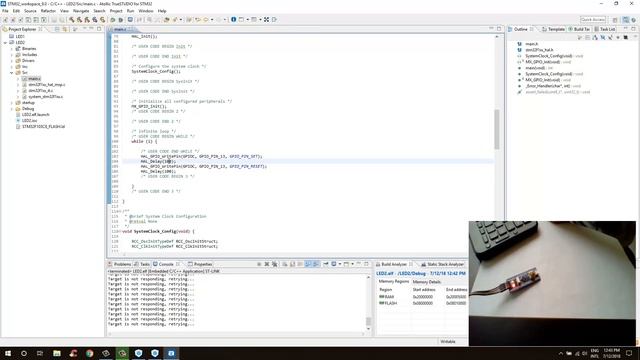Collapse the LED2 project node
Screen dimensions: 640x360
[5, 42]
